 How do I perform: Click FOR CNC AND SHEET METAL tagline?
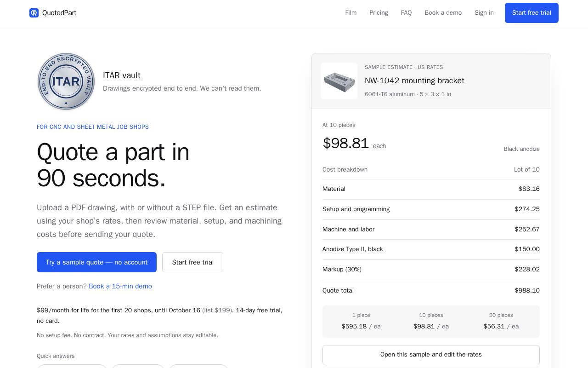pos(93,127)
